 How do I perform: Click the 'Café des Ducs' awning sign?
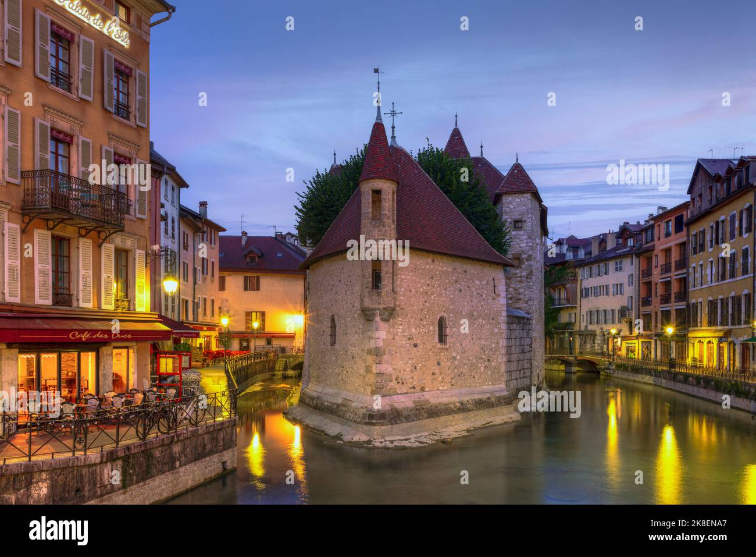coord(100,335)
